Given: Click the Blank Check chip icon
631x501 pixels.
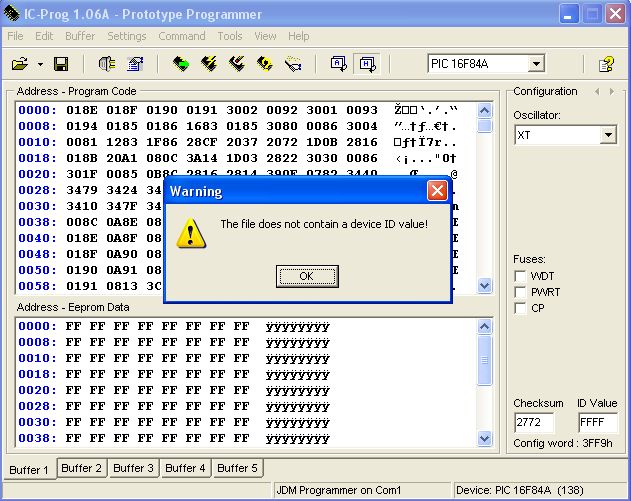Looking at the screenshot, I should 293,64.
